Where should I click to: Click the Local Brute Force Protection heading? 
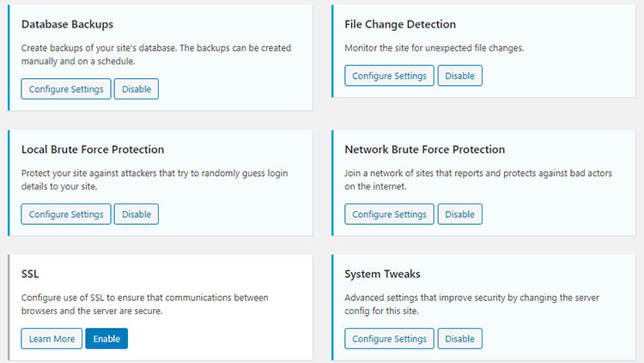point(93,149)
